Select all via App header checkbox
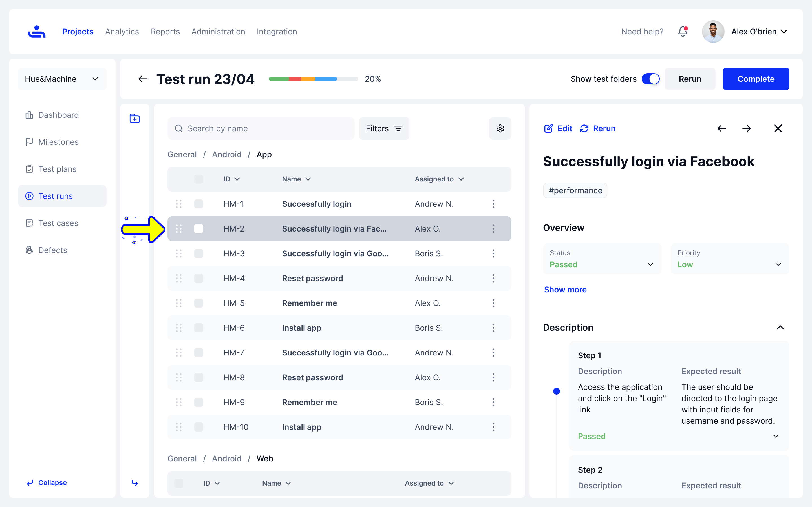This screenshot has height=507, width=812. 199,179
